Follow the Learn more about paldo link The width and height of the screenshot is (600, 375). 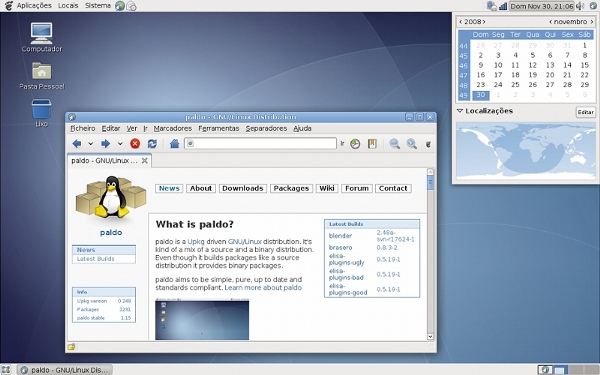pos(263,288)
